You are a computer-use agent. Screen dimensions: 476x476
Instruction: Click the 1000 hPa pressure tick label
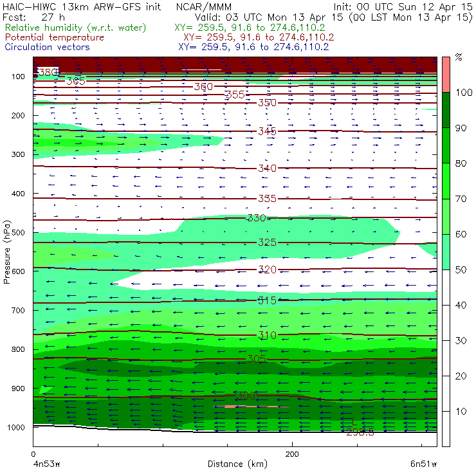coord(16,427)
